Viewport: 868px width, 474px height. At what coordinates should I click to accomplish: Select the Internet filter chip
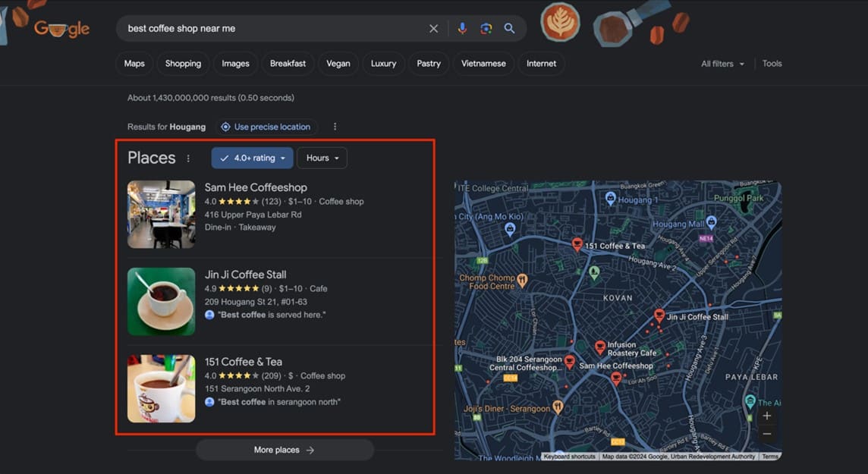click(542, 64)
